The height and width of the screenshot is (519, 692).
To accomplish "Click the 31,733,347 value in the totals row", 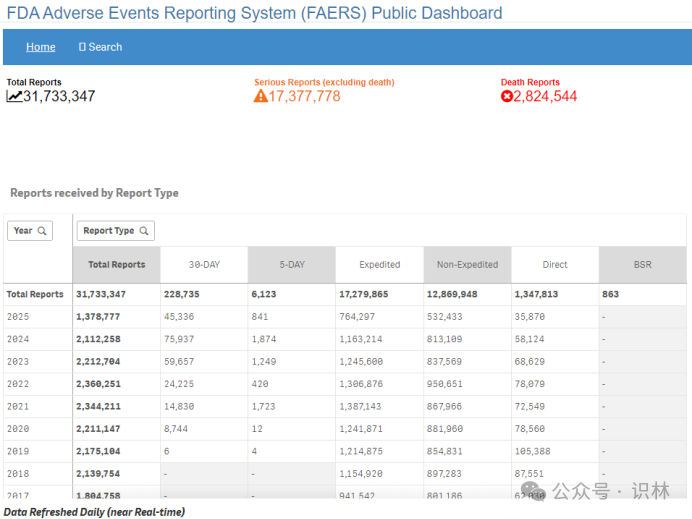I will tap(101, 294).
